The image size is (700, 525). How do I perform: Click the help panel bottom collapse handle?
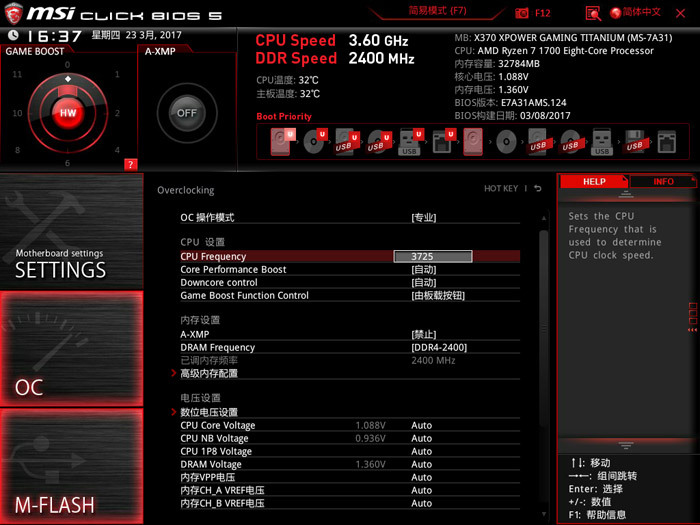tap(626, 445)
